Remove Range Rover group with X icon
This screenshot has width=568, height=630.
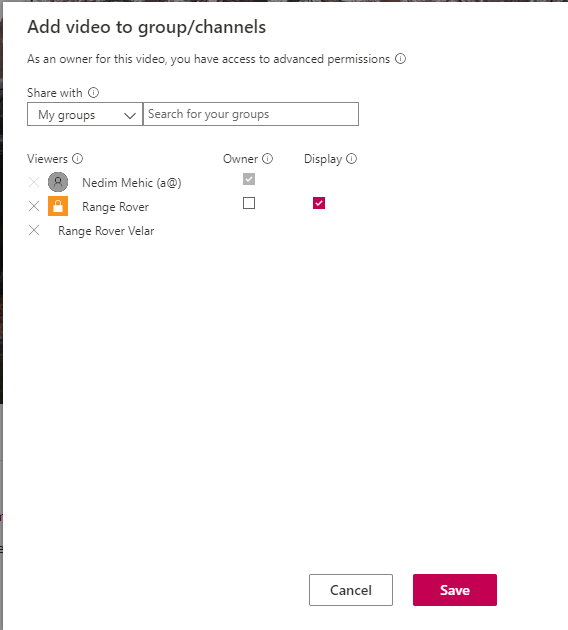[34, 207]
